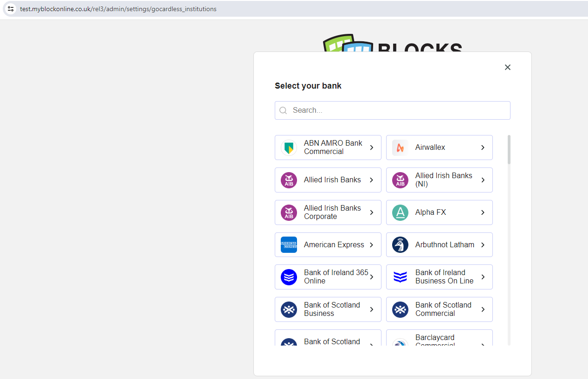Click the Alpha FX logo icon
This screenshot has width=588, height=379.
pos(400,212)
